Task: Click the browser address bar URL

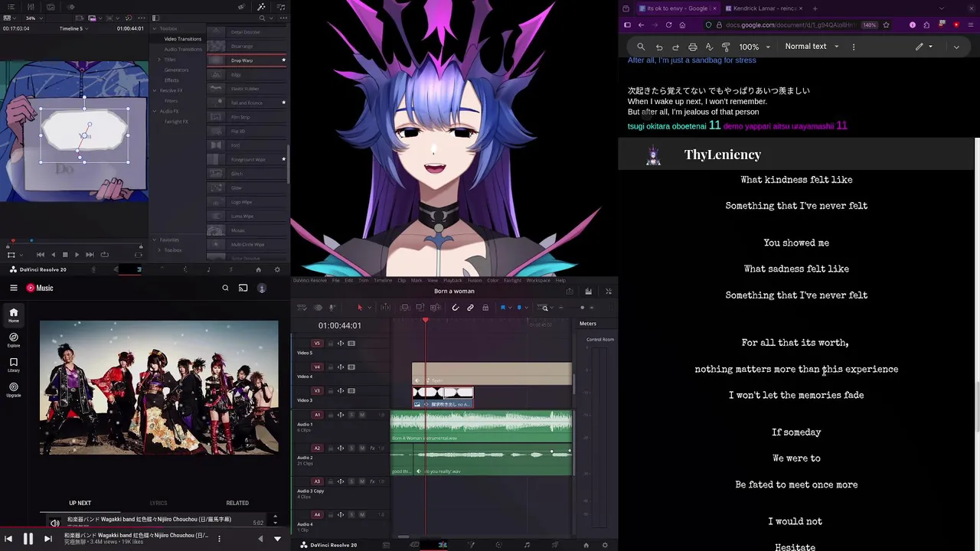Action: (x=789, y=24)
